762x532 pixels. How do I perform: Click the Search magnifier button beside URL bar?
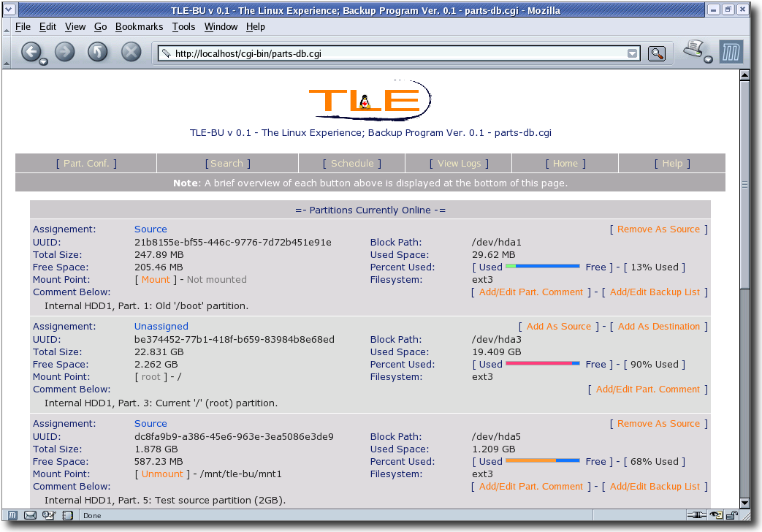pos(657,53)
